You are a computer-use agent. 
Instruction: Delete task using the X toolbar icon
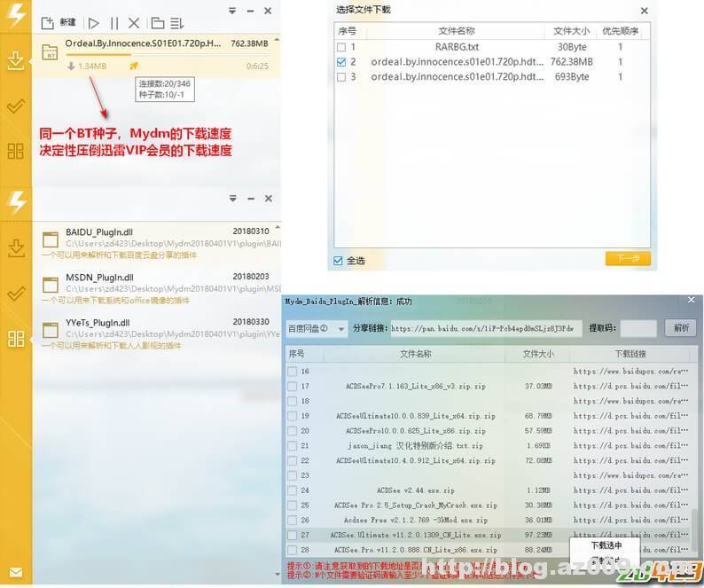(x=134, y=23)
